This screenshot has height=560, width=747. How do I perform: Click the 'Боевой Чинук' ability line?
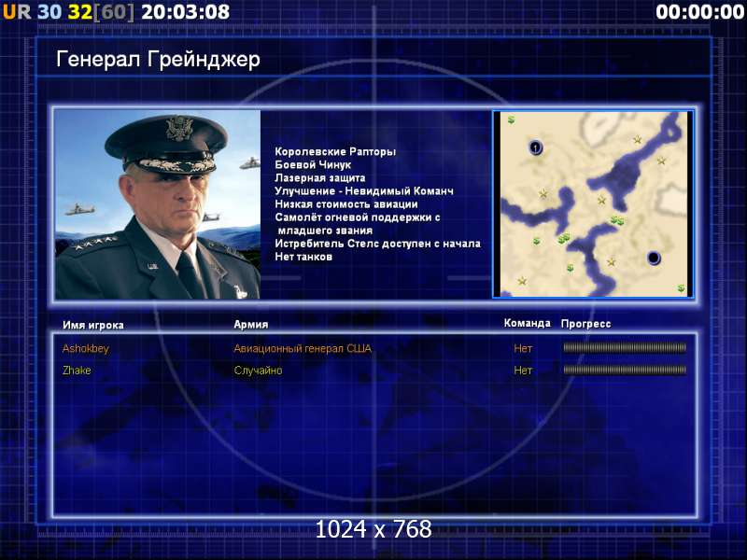pyautogui.click(x=313, y=165)
